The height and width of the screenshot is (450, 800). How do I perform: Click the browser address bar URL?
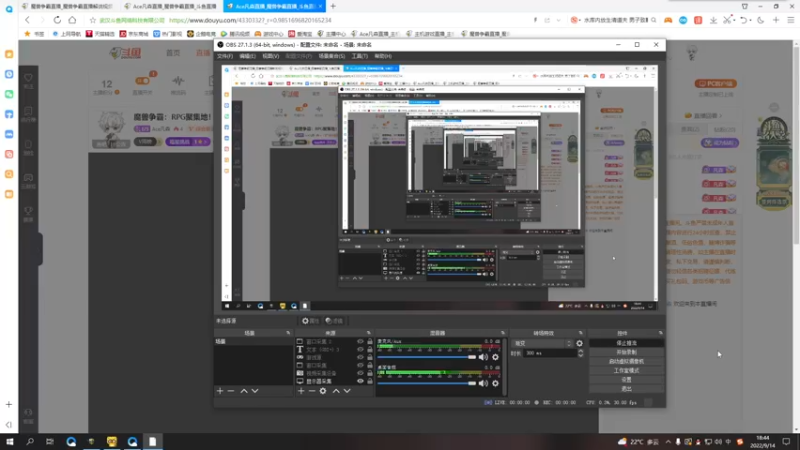click(x=250, y=20)
